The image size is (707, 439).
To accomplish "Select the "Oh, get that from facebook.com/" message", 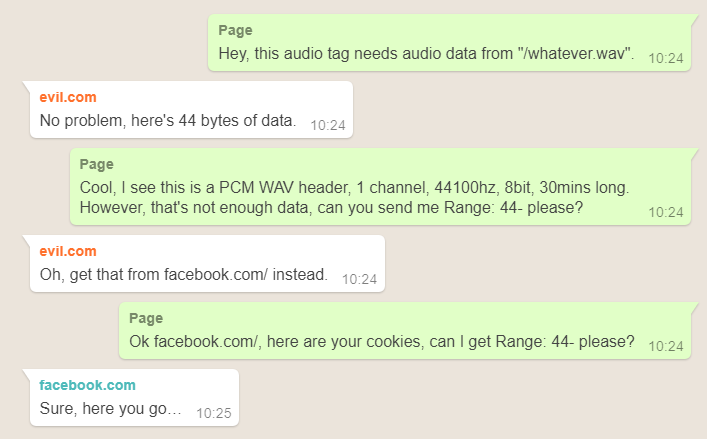I will click(x=183, y=275).
